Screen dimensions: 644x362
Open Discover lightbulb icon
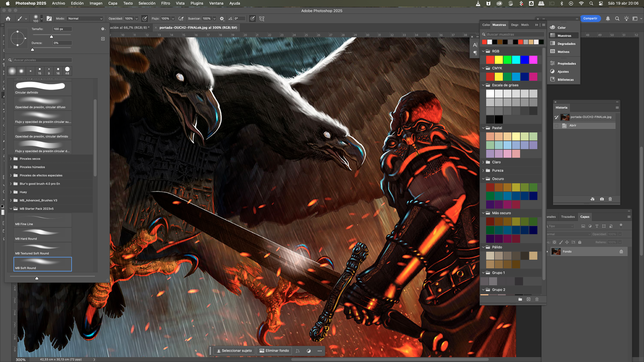click(626, 19)
